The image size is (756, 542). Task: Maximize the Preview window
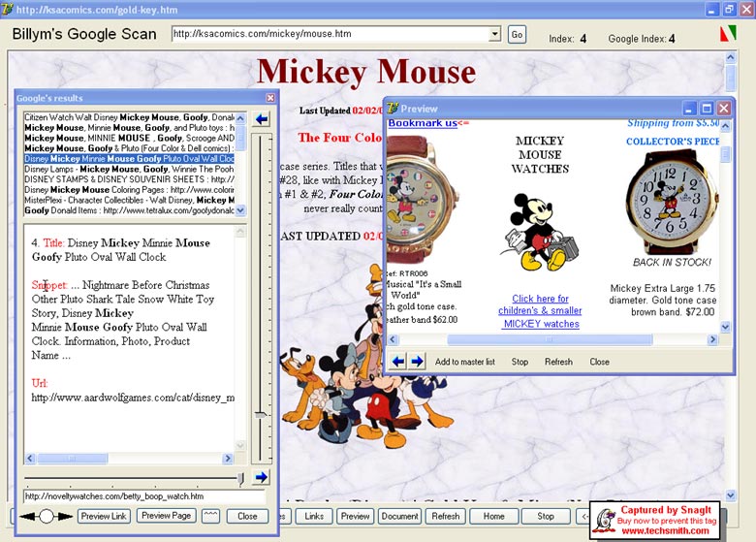pos(707,109)
